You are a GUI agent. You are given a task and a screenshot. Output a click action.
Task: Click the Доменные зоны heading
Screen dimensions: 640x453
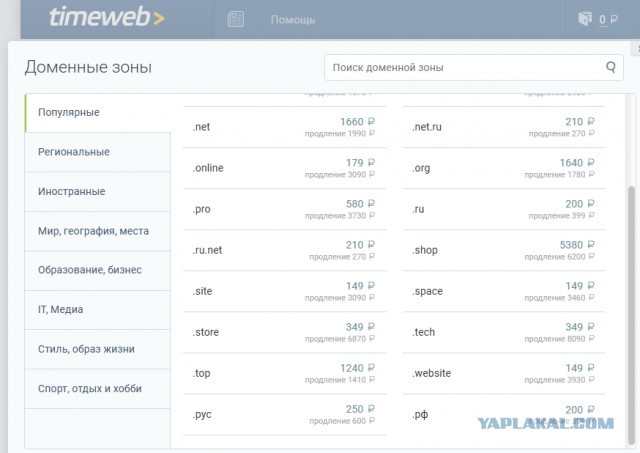pyautogui.click(x=88, y=67)
